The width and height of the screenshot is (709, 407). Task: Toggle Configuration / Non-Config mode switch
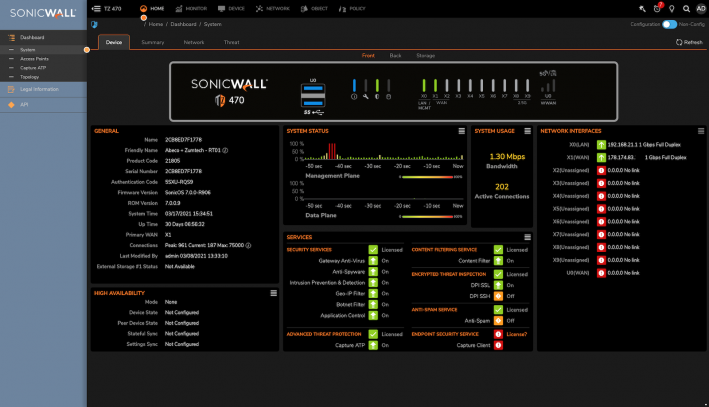pos(670,24)
